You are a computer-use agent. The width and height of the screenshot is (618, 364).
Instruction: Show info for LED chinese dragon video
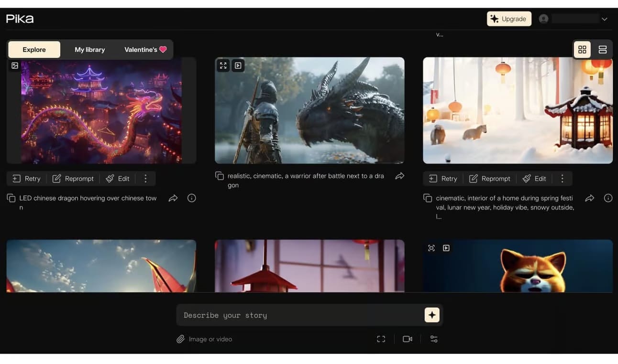tap(192, 198)
